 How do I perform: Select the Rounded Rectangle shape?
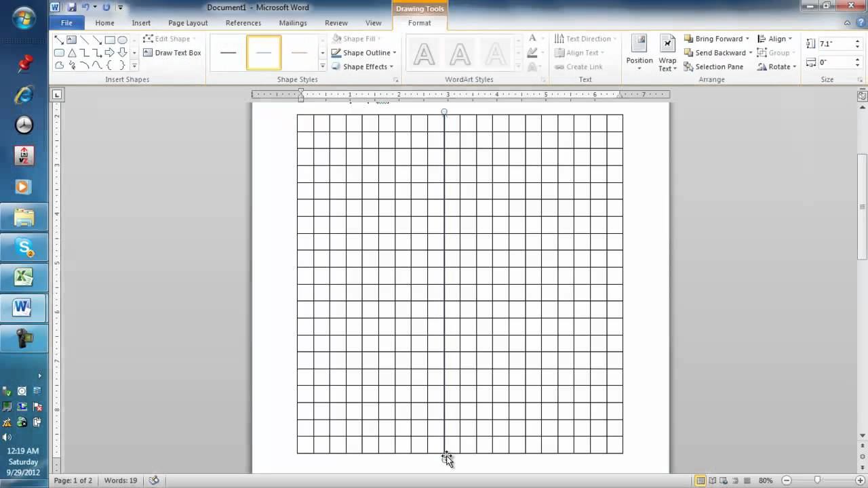tap(59, 53)
